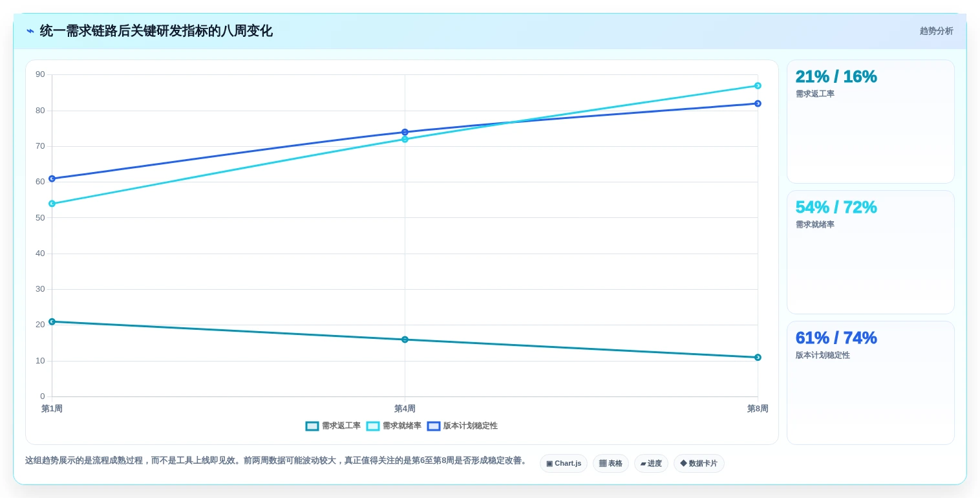
Task: Click the 需求就绪率 data point at 第4周
Action: (x=405, y=139)
